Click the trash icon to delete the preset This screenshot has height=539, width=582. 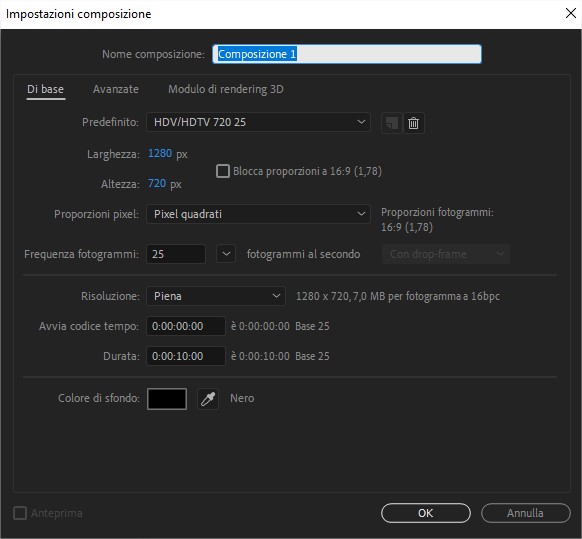413,122
